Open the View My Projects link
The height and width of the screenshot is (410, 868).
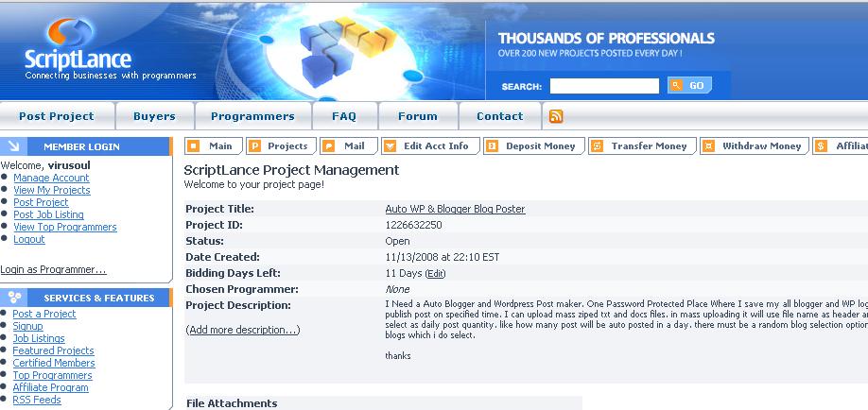point(52,190)
